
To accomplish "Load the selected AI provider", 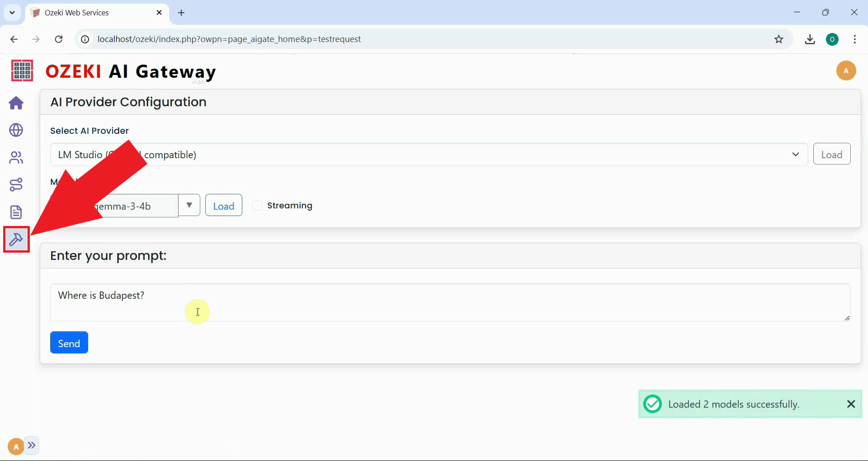I will [832, 154].
